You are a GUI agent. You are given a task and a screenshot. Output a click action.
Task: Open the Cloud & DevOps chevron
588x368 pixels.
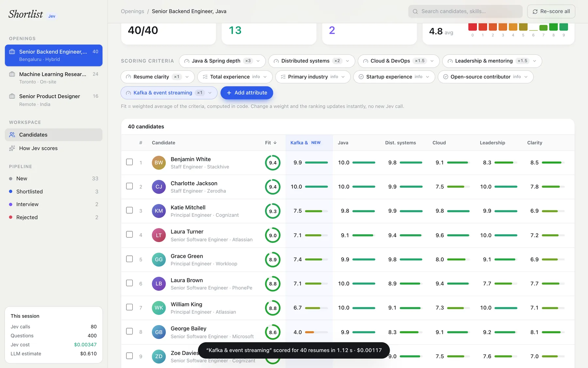coord(432,61)
